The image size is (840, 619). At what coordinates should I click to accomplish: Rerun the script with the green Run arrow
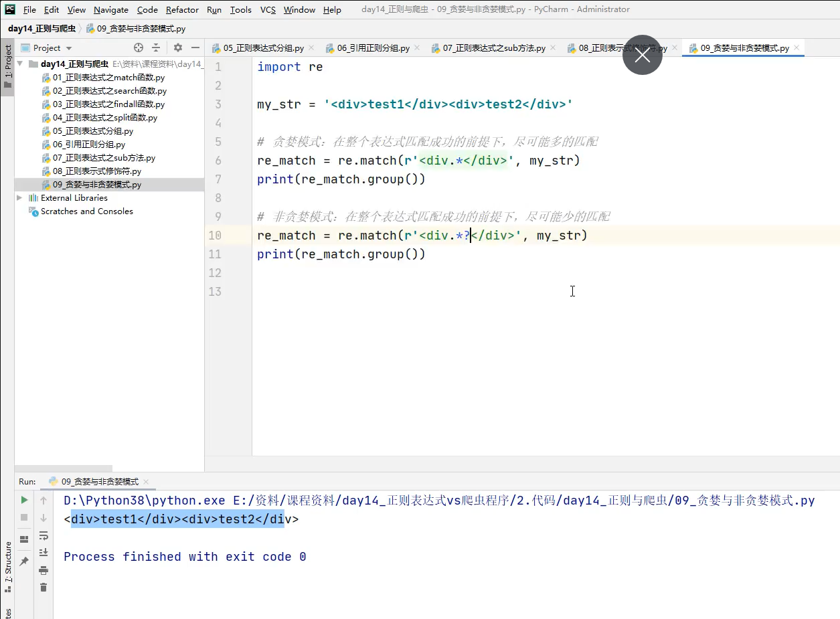click(24, 500)
